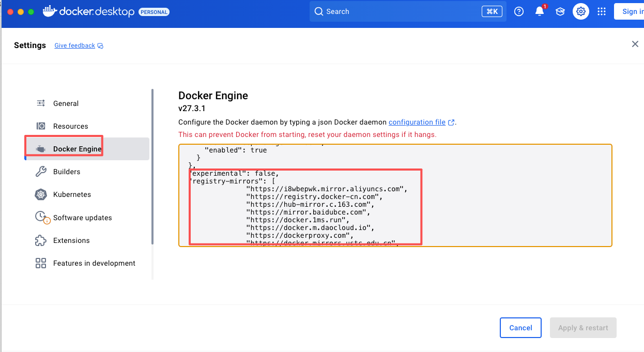Open the Give feedback link
Viewport: 644px width, 352px height.
point(74,45)
